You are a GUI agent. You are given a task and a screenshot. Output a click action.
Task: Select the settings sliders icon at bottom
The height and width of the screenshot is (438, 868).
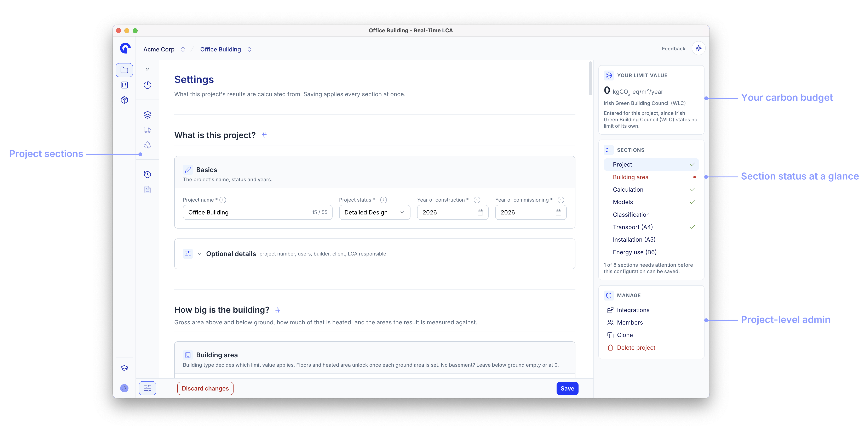[147, 388]
